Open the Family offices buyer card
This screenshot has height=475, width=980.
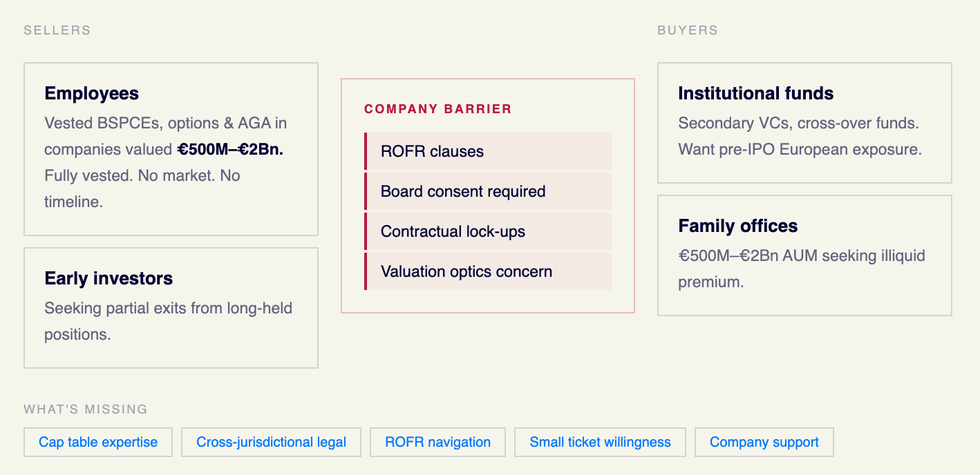point(804,255)
